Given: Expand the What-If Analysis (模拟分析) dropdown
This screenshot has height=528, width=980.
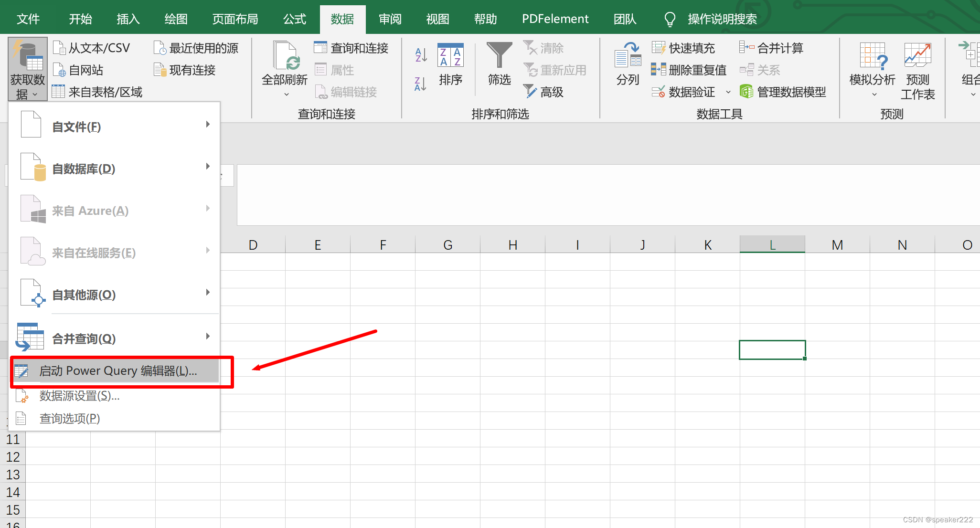Looking at the screenshot, I should point(874,95).
